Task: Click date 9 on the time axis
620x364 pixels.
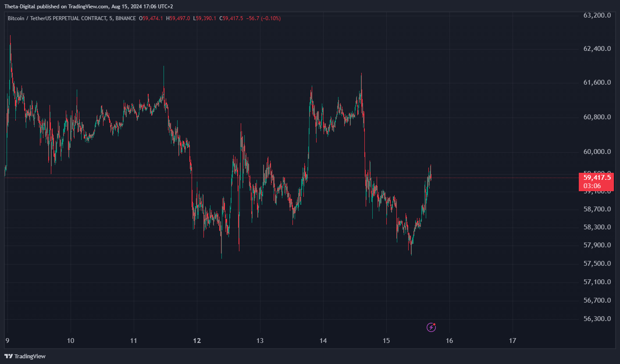Action: (8, 340)
